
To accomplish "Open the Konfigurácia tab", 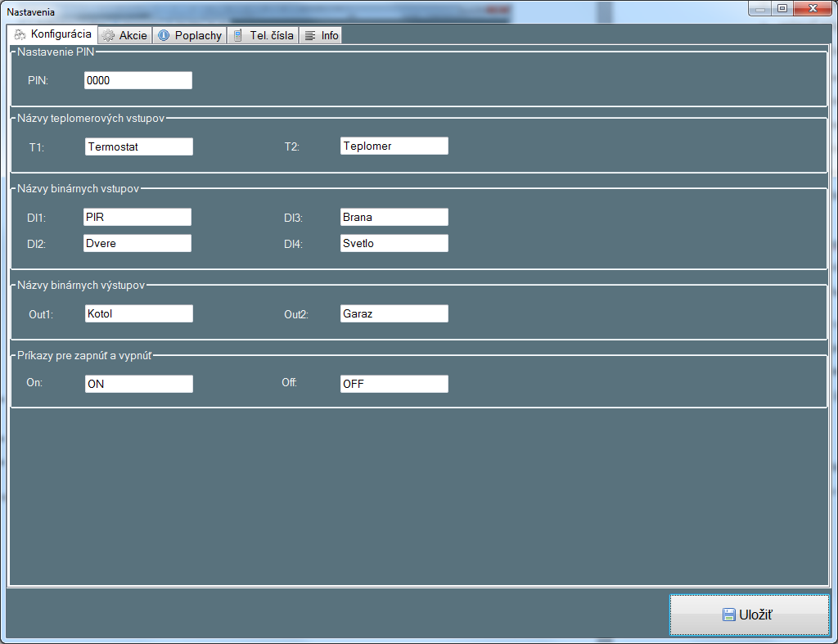I will tap(52, 34).
